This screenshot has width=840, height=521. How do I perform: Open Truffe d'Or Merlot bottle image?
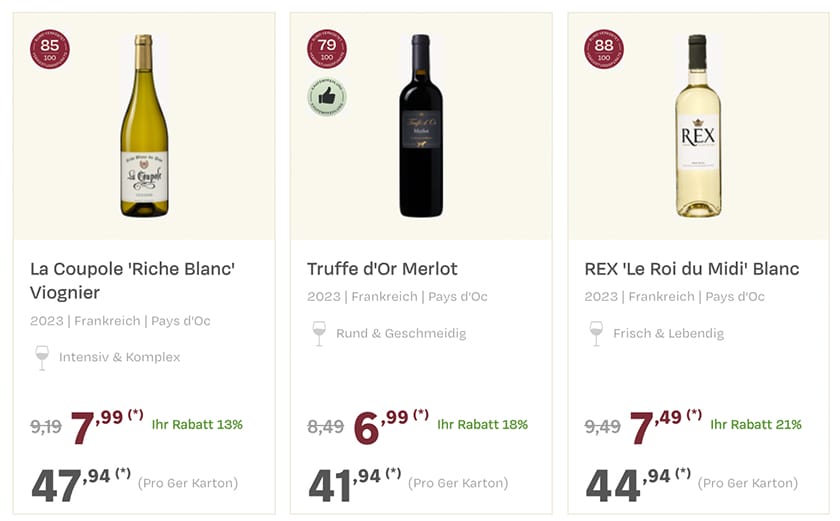tap(421, 126)
